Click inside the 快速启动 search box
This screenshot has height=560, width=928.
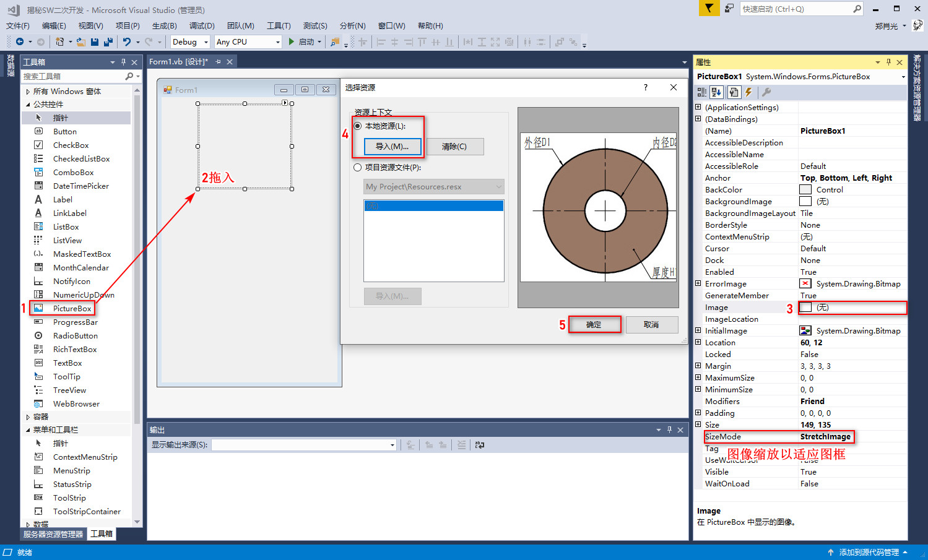(799, 9)
